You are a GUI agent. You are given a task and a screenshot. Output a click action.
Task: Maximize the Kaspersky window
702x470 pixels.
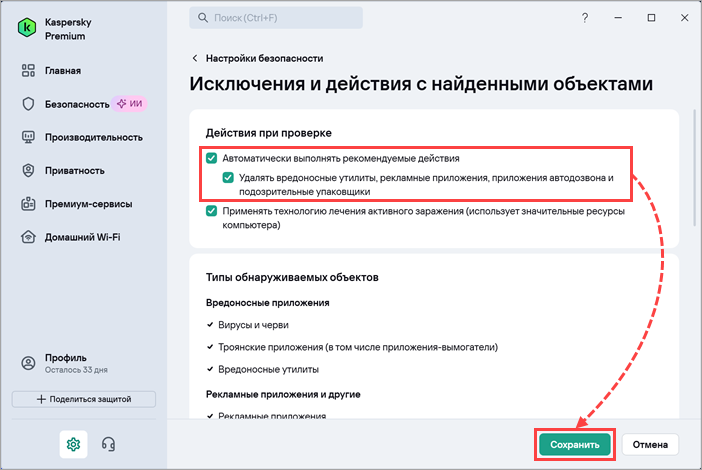[651, 18]
